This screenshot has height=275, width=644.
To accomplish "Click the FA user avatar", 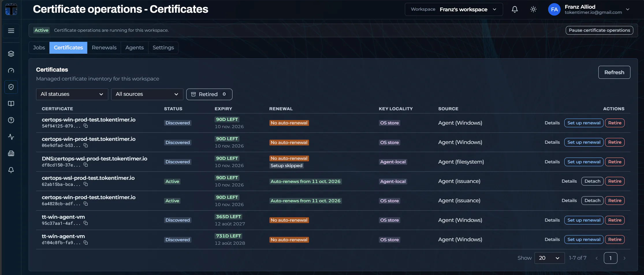I will 554,10.
